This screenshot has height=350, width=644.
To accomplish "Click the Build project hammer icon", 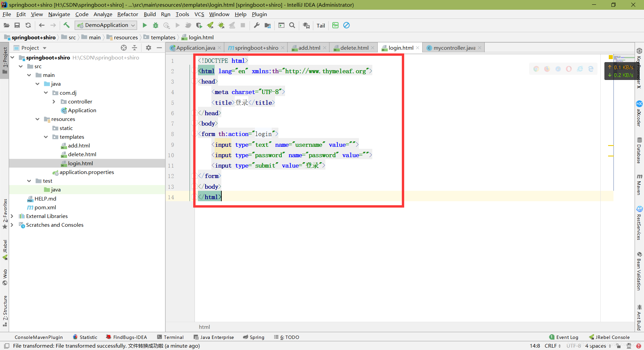I will 66,25.
